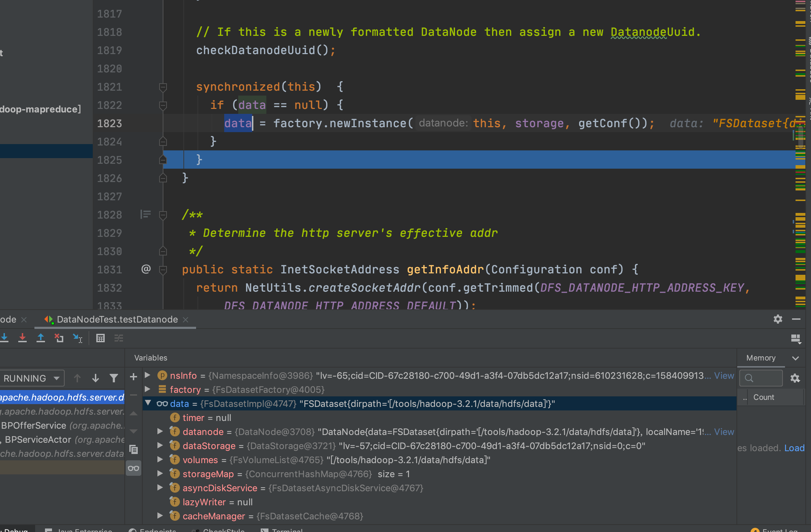This screenshot has height=532, width=811.
Task: Click Run to Cursor icon
Action: coord(77,338)
